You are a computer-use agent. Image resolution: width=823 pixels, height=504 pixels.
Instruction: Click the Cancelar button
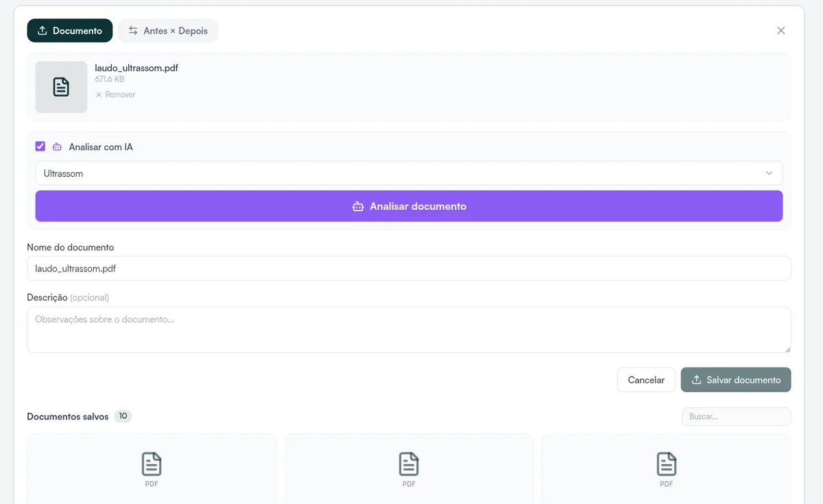point(645,380)
